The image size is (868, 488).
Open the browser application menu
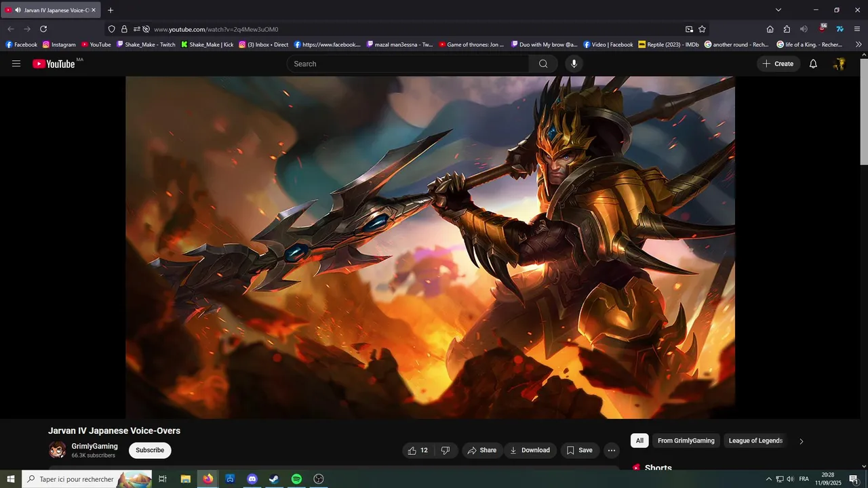click(x=857, y=29)
